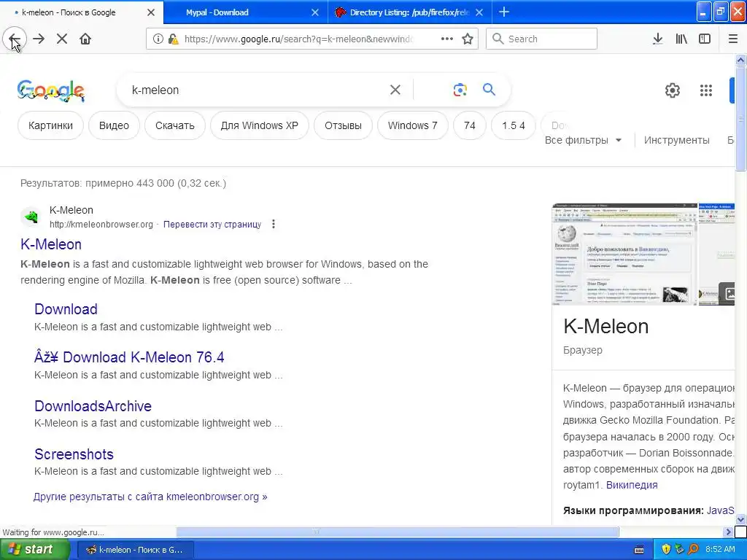Close the Directory Listing tab

click(x=480, y=12)
